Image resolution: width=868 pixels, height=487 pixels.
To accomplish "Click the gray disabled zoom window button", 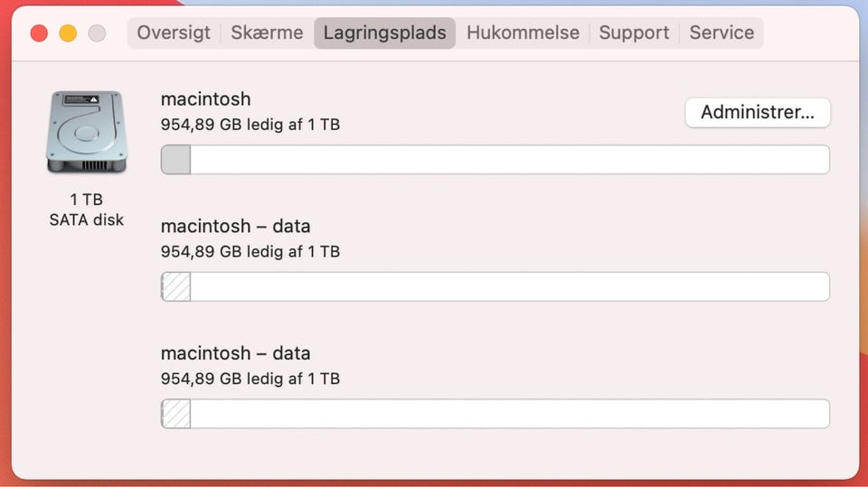I will point(97,33).
